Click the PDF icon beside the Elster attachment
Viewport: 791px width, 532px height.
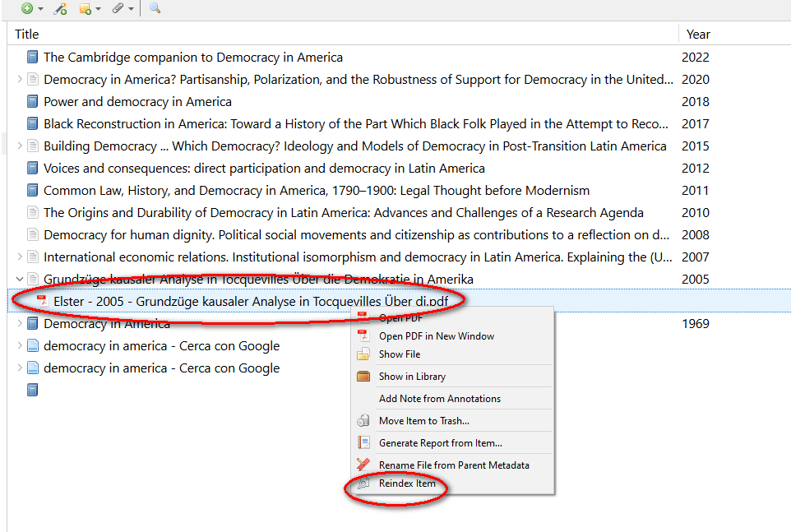43,301
